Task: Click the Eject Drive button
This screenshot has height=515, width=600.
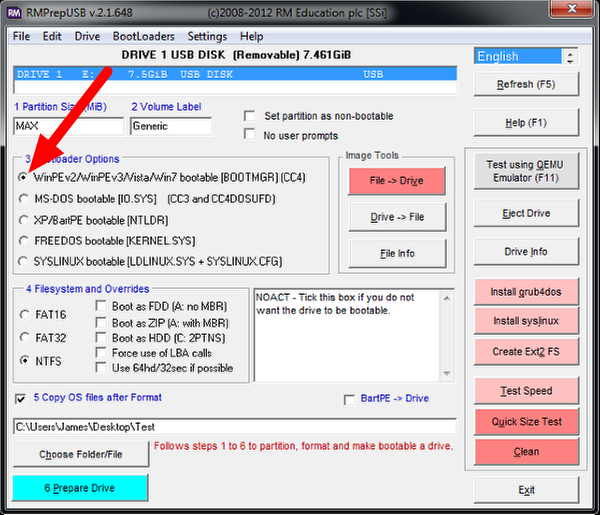Action: point(526,213)
